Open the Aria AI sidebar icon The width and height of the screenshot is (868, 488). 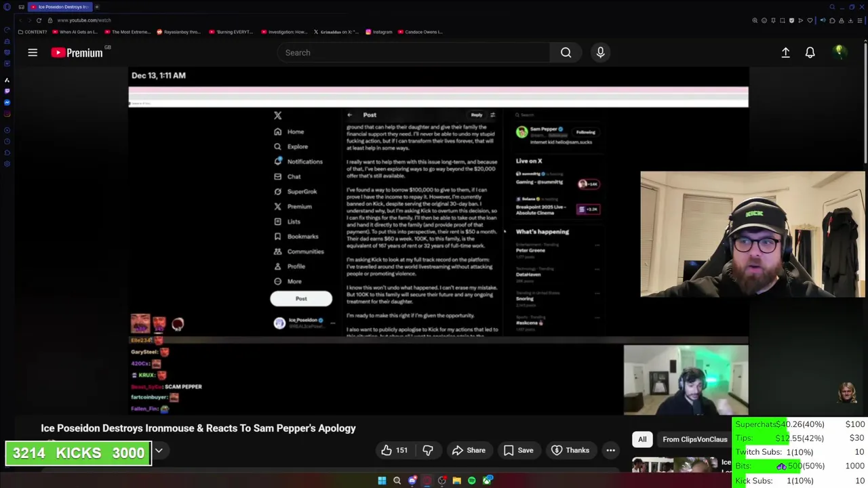pyautogui.click(x=7, y=80)
